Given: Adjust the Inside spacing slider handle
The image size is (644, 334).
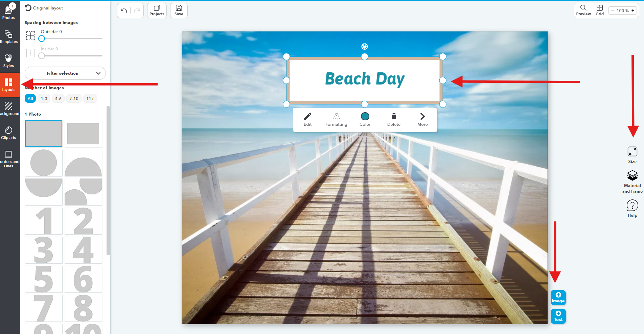Looking at the screenshot, I should tap(42, 56).
